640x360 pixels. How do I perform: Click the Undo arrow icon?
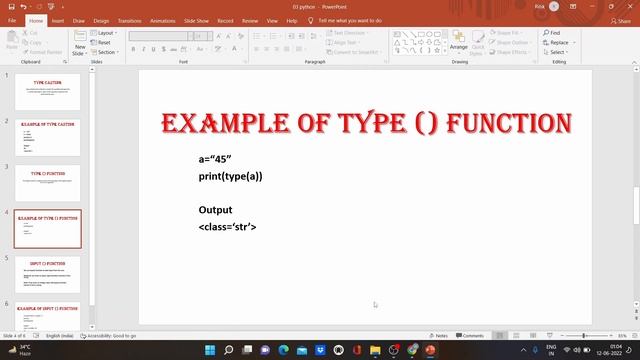click(23, 7)
